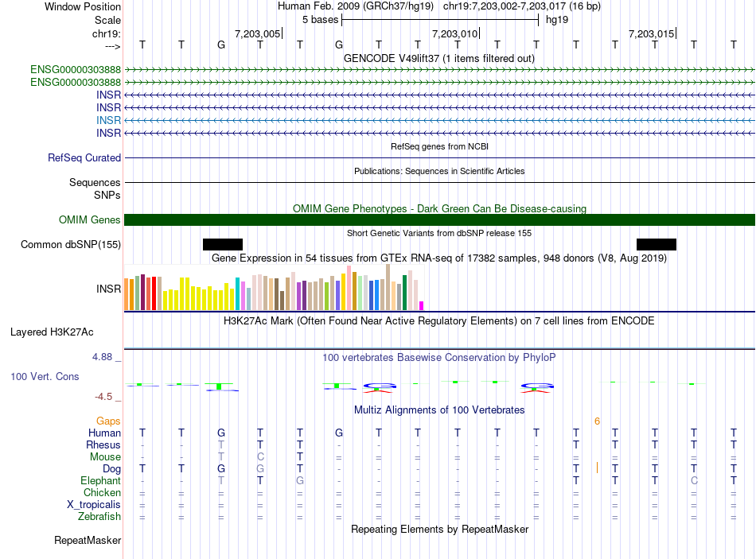Click the ---> base sequence arrow
The image size is (756, 559).
(113, 46)
